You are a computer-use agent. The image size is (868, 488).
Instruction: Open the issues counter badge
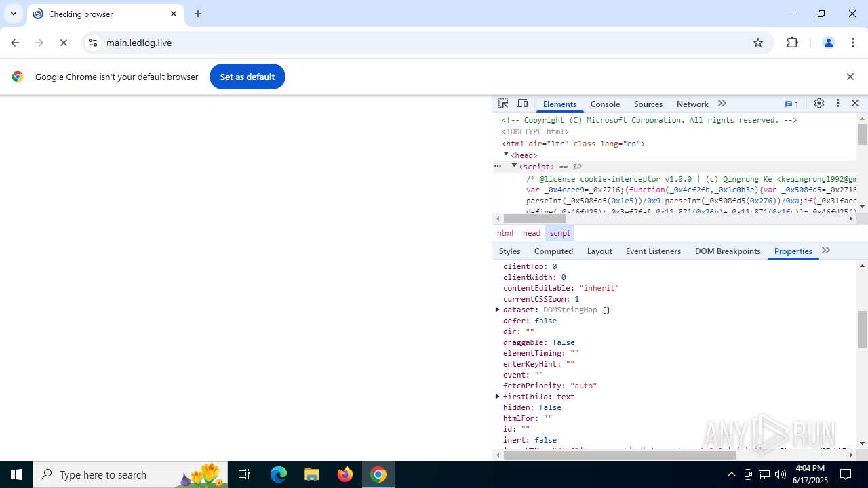click(792, 104)
